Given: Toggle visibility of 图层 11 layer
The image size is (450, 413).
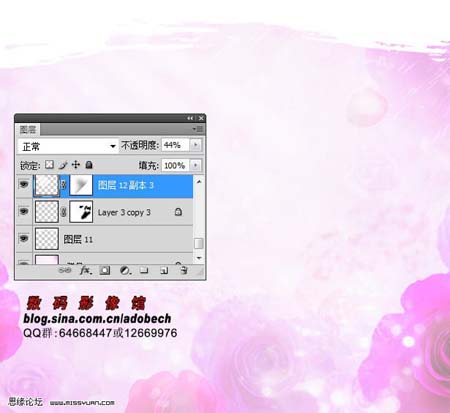Looking at the screenshot, I should coord(24,238).
